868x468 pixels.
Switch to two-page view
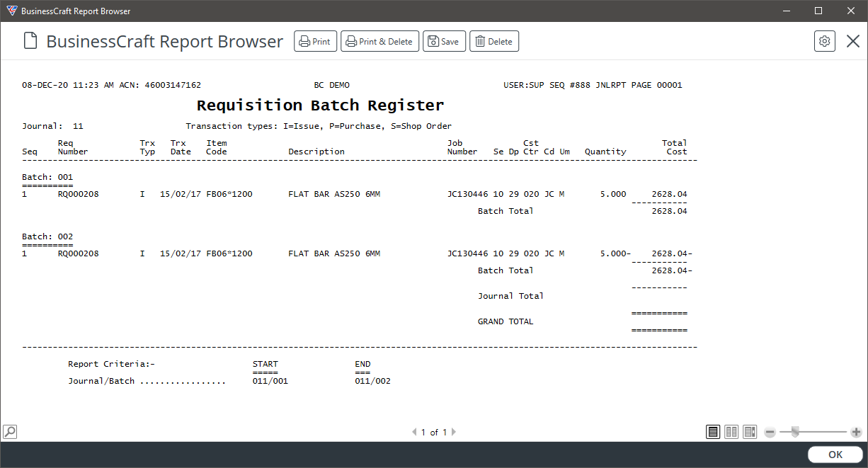point(731,431)
